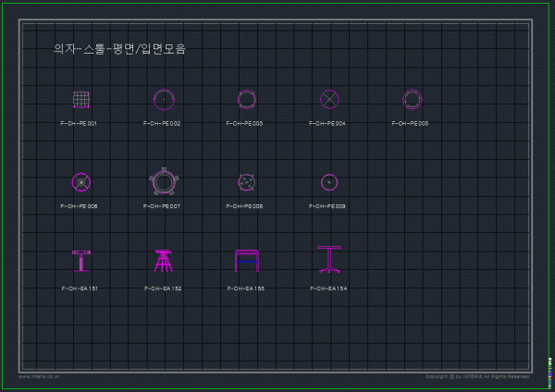Click the F-CH-PE005 text label
555x392 pixels.
pyautogui.click(x=410, y=123)
